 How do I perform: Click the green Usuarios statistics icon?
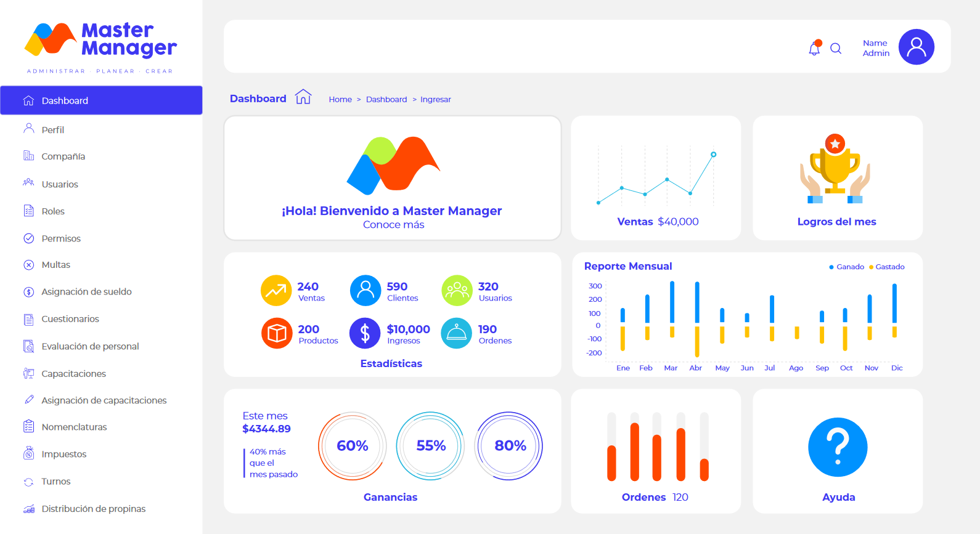[457, 291]
